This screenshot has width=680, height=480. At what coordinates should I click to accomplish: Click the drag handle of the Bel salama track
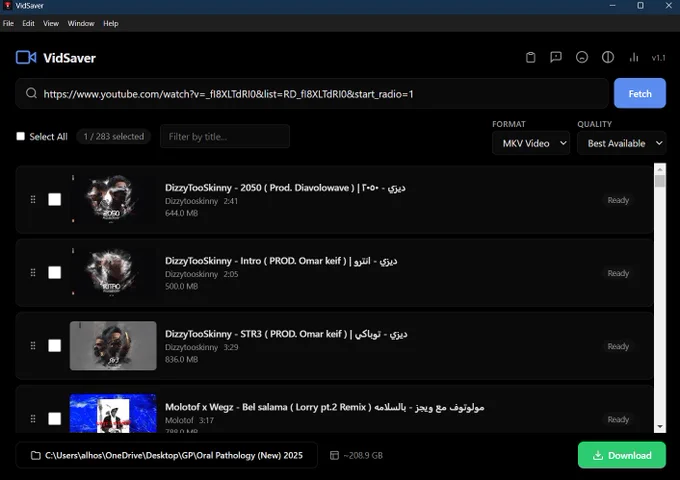pos(33,419)
